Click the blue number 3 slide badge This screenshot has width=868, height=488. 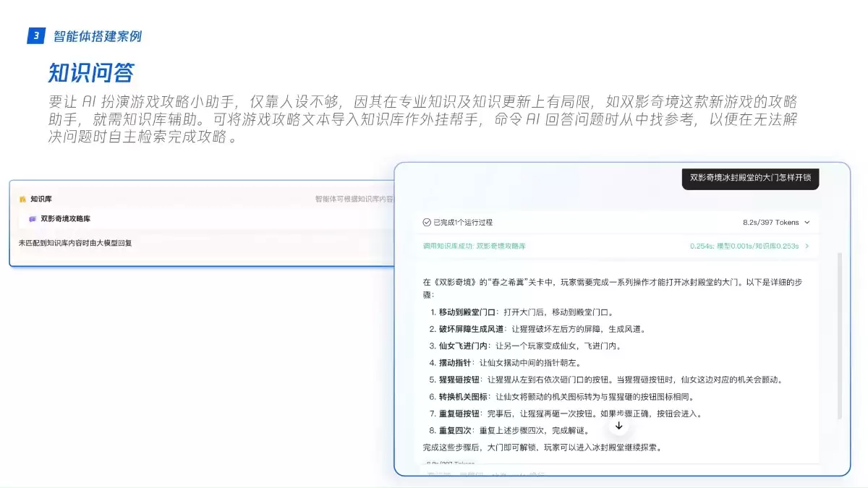coord(36,36)
